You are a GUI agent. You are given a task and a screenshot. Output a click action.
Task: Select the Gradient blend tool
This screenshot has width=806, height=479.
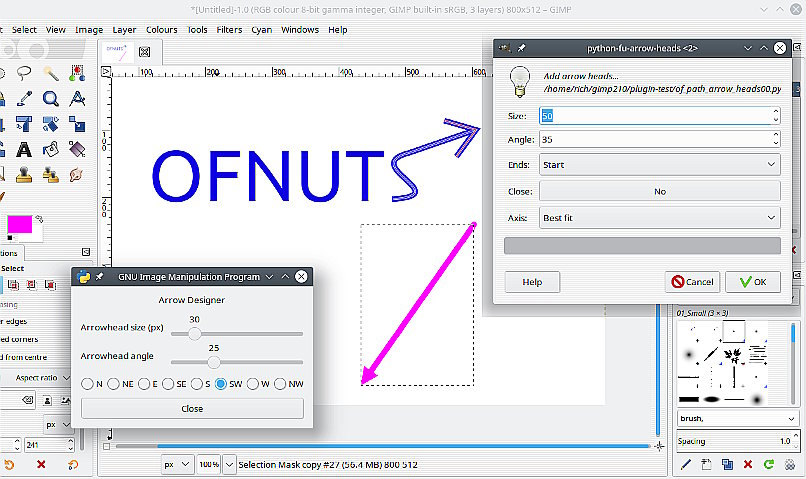[77, 150]
